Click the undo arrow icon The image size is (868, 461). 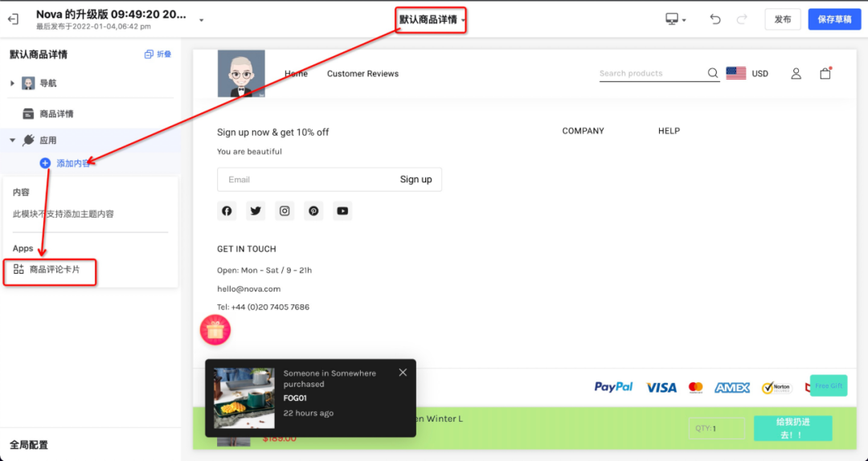pyautogui.click(x=714, y=19)
